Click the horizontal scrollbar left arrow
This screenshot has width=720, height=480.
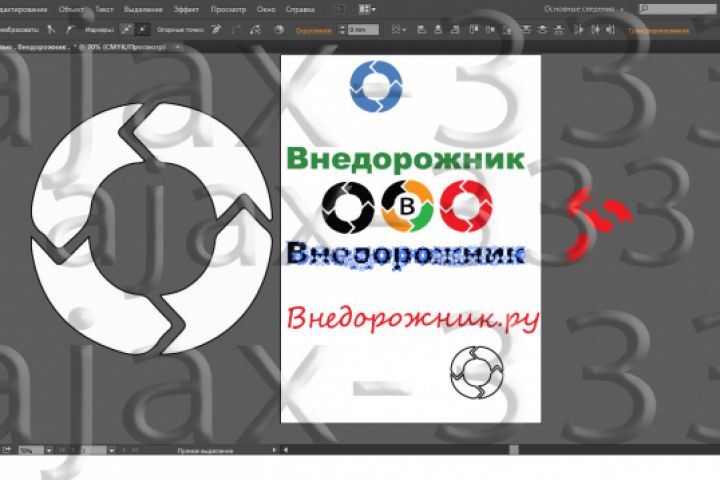tap(286, 450)
